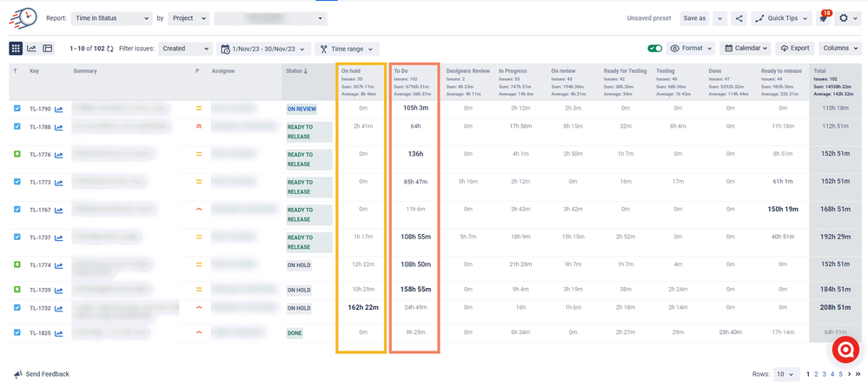Click the story type icon for TL-1776
Viewport: 868px width, 388px height.
tap(17, 155)
